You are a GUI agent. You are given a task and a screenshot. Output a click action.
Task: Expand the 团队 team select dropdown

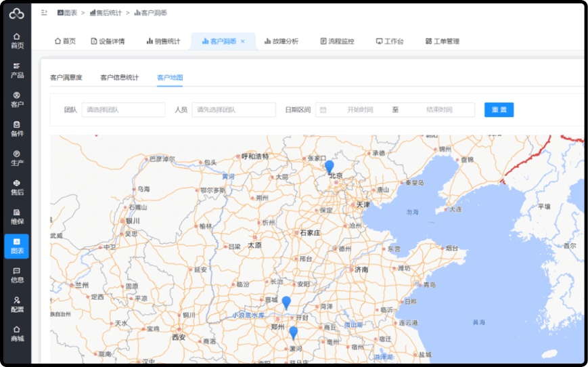pos(123,110)
